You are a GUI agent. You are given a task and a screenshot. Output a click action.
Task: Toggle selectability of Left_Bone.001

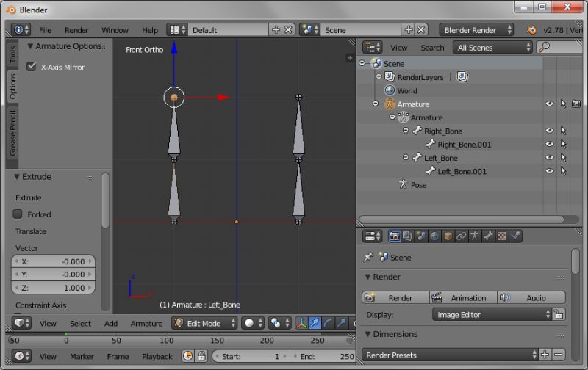pos(563,171)
